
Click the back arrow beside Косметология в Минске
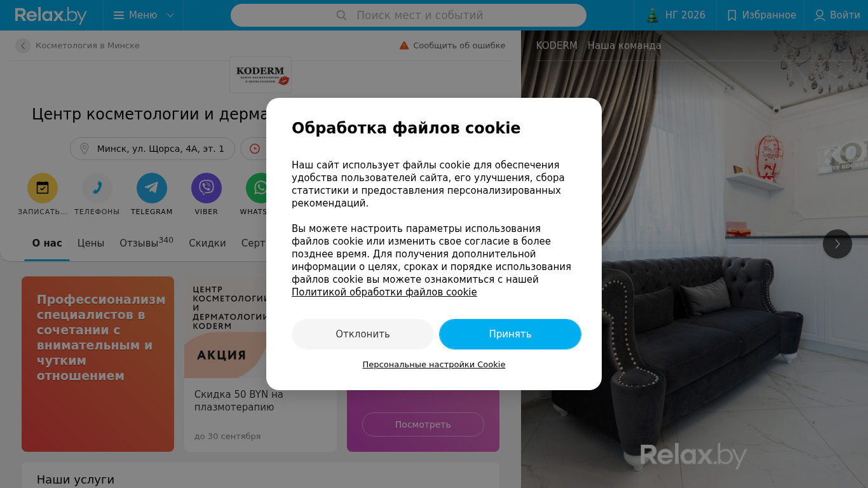[23, 46]
